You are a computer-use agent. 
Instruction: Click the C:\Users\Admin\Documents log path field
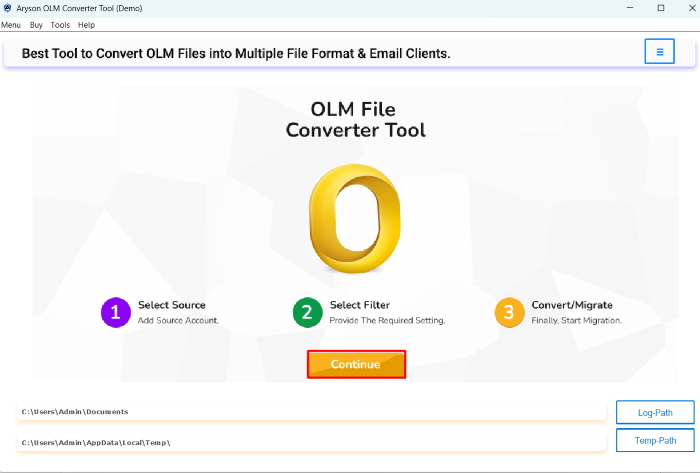pos(312,411)
